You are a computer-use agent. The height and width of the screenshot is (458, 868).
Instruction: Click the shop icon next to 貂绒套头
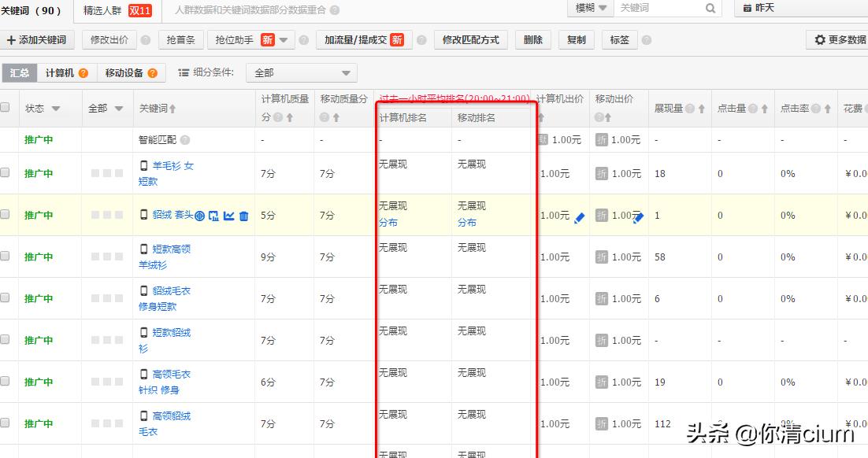point(213,216)
